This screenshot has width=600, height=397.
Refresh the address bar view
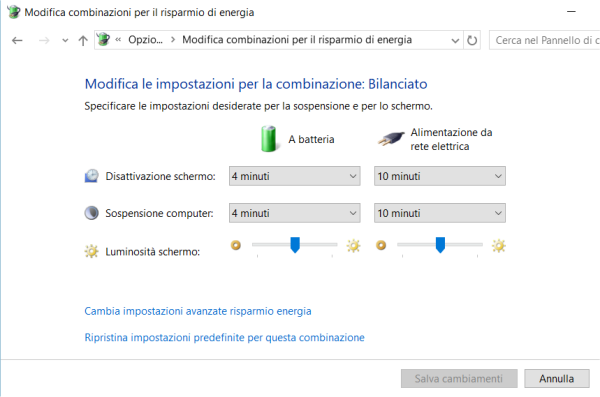coord(472,40)
